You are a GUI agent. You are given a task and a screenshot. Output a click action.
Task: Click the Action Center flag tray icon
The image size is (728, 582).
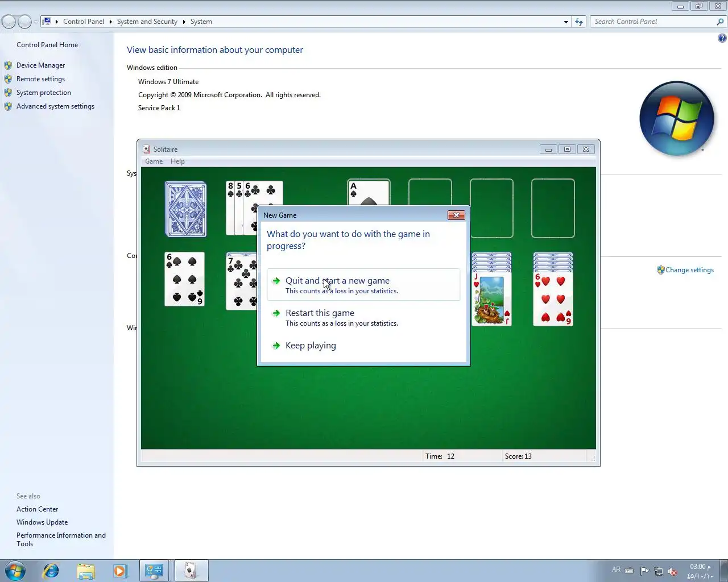644,571
